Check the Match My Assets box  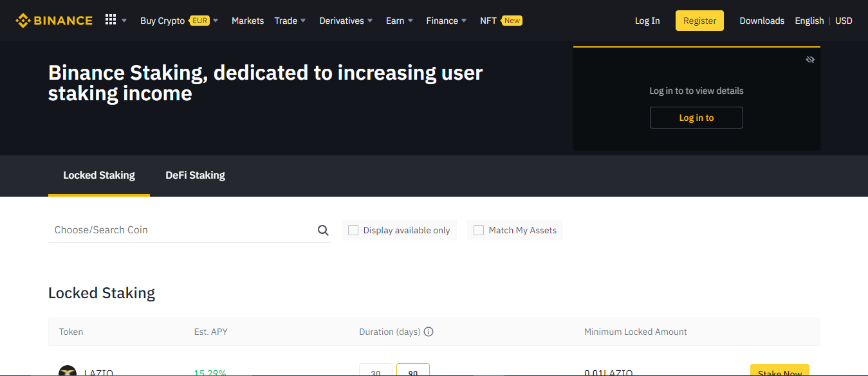[479, 230]
